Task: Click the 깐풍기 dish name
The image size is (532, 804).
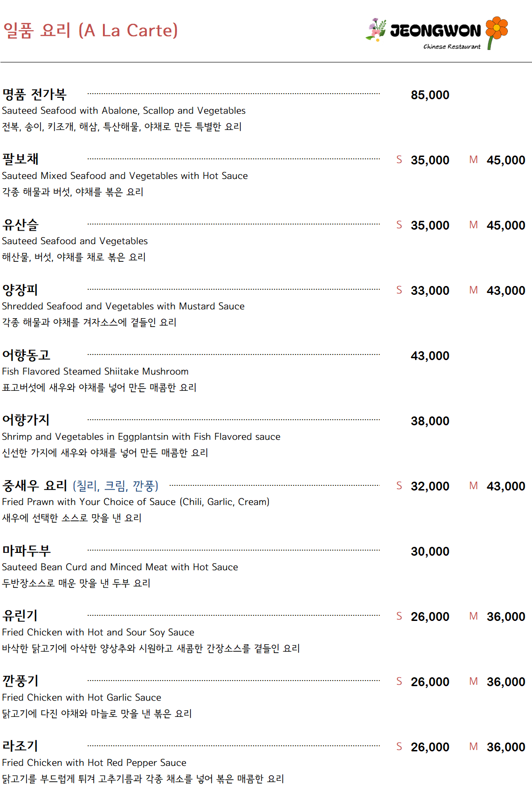Action: point(20,681)
